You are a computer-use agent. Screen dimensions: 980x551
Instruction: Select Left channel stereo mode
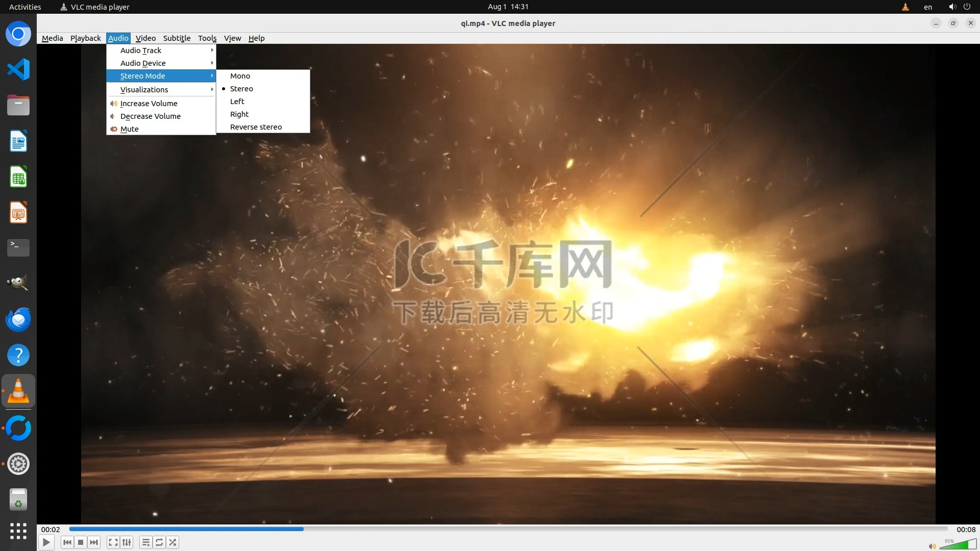[x=237, y=102]
